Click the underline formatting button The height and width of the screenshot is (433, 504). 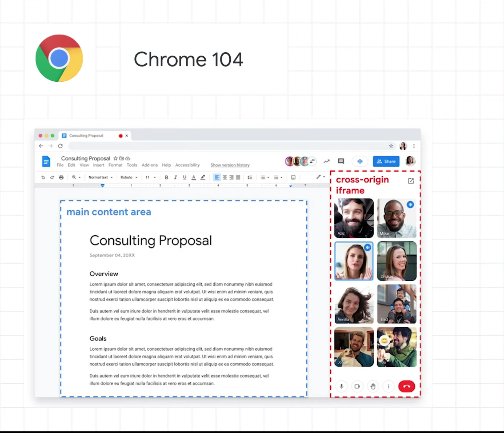coord(184,177)
